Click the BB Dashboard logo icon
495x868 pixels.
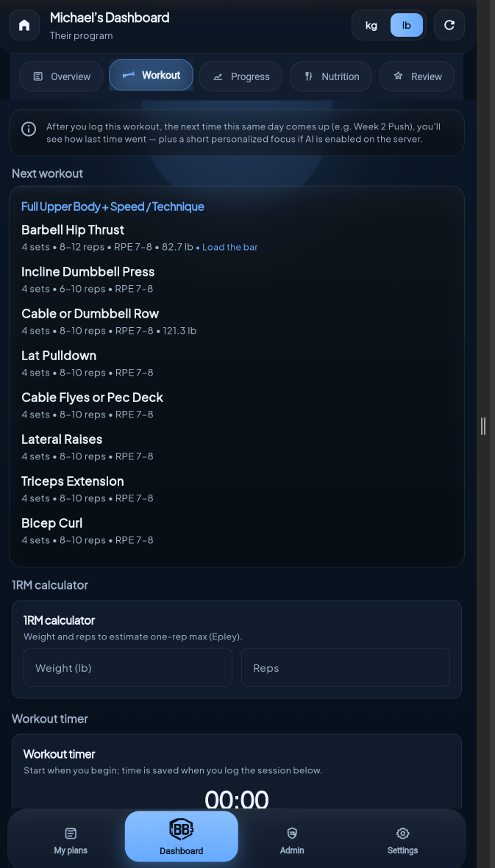(181, 829)
